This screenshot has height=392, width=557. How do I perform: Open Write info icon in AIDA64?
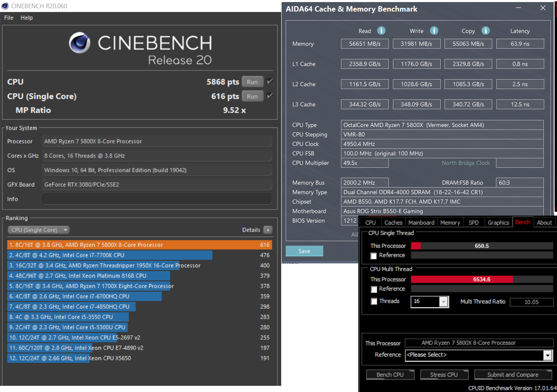(x=434, y=31)
